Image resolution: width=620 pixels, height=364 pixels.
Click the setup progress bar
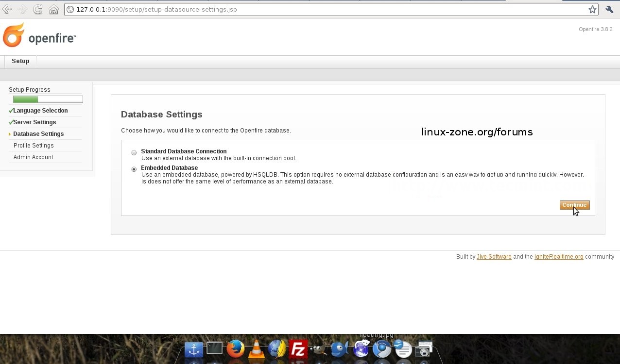(48, 99)
